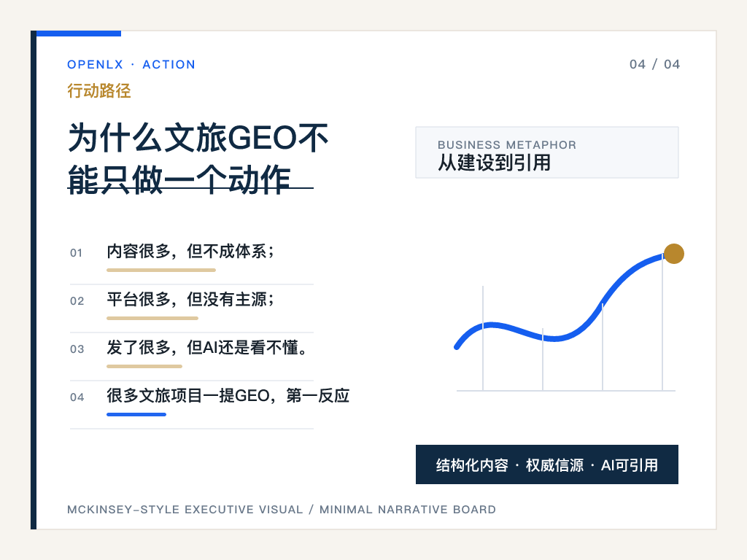
Task: Select list item '发了很多，但AI还是看不懂。'
Action: point(206,347)
